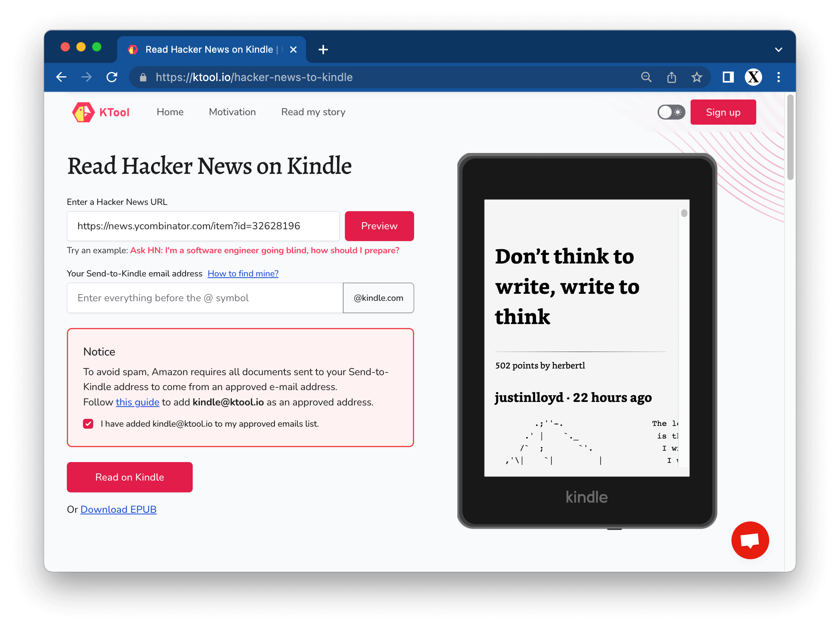Click the Home menu item

point(170,112)
